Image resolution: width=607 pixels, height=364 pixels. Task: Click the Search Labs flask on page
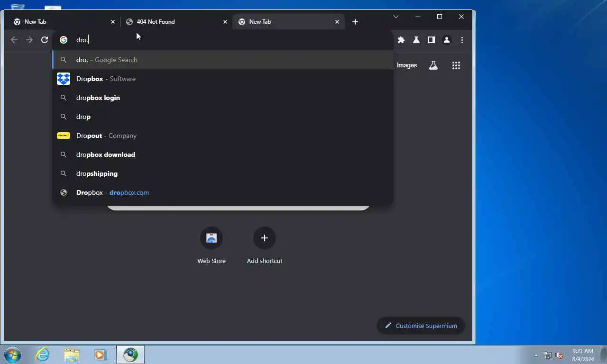tap(433, 65)
